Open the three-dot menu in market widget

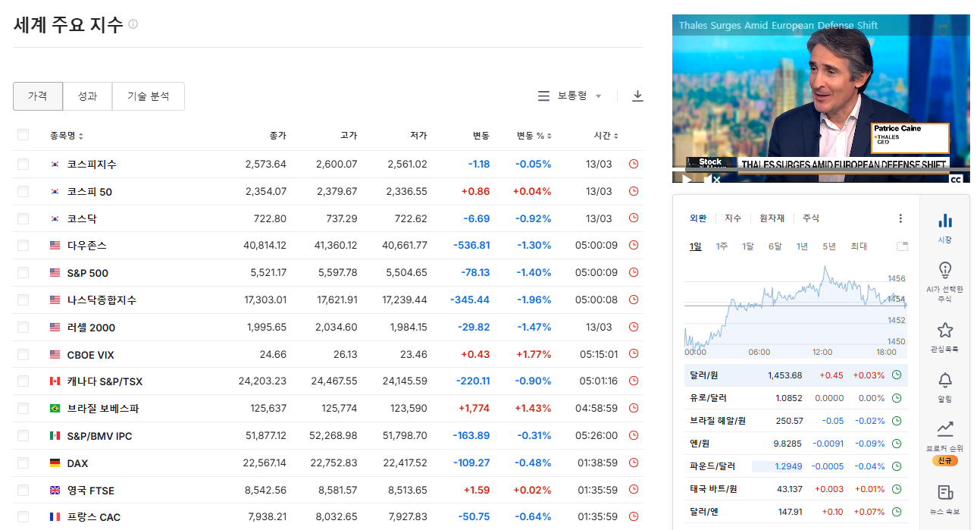(x=900, y=218)
